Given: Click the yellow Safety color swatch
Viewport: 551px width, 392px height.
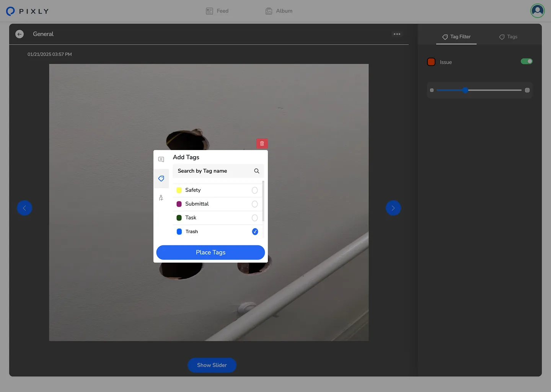Looking at the screenshot, I should pos(179,190).
